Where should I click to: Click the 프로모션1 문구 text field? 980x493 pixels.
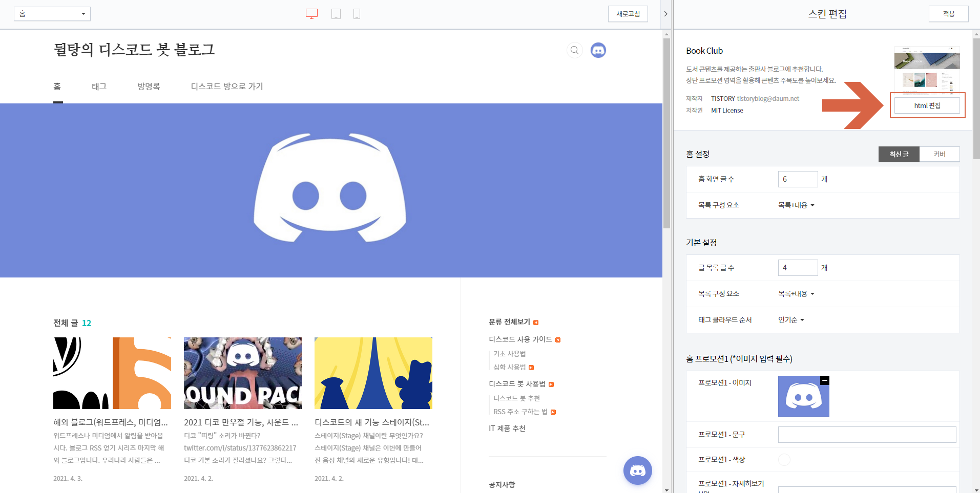867,435
